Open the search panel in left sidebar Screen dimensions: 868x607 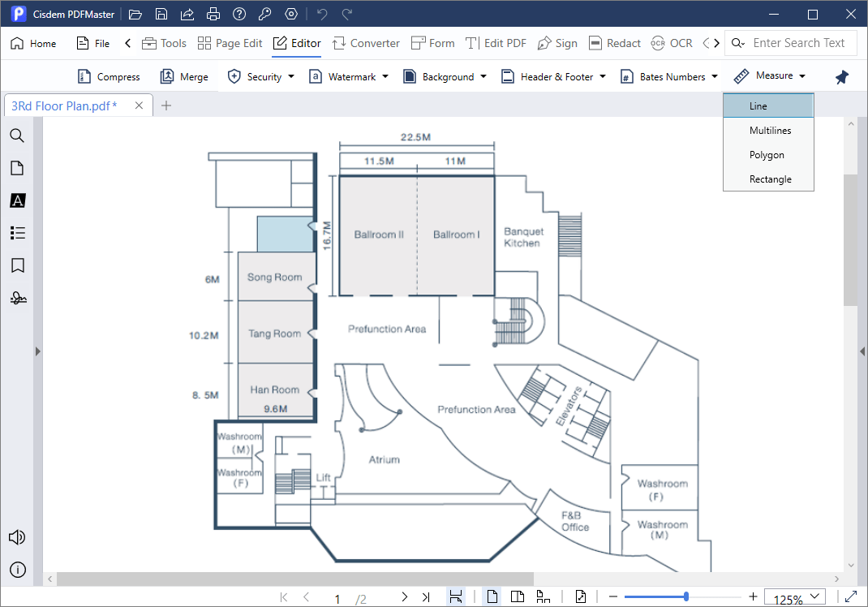tap(17, 136)
